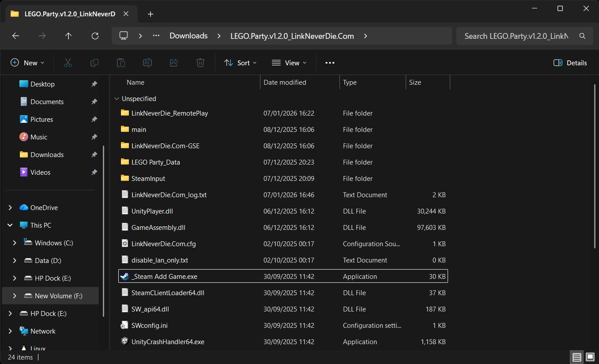The image size is (599, 364).
Task: Open the See more ellipsis menu
Action: coord(330,63)
